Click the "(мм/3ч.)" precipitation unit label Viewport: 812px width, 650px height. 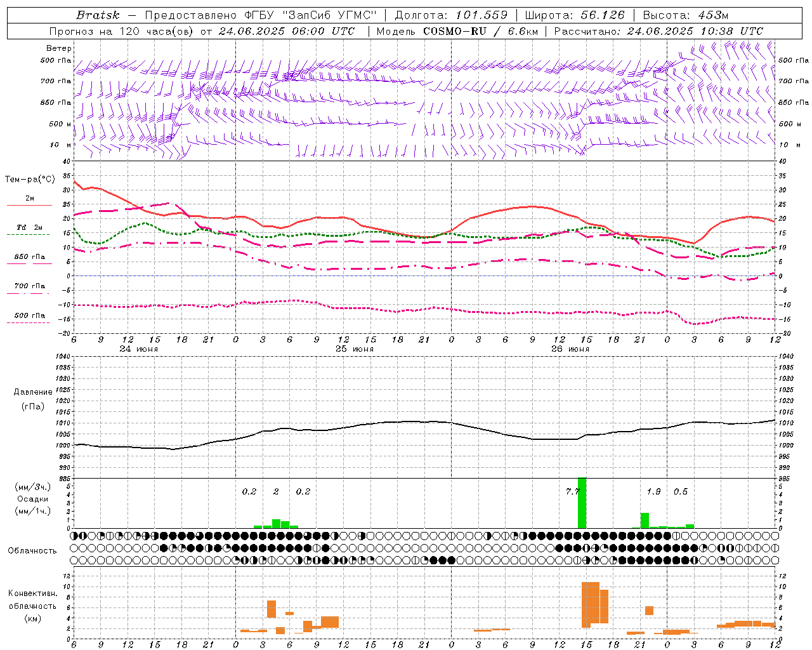[33, 487]
